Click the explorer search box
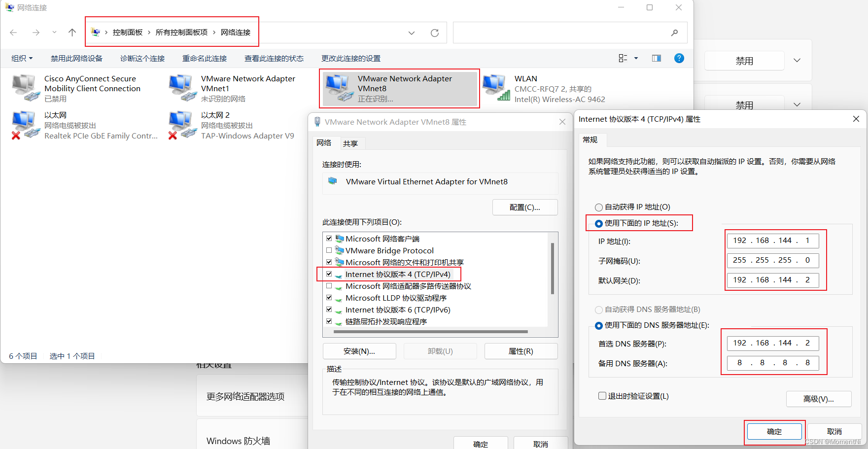 point(570,33)
